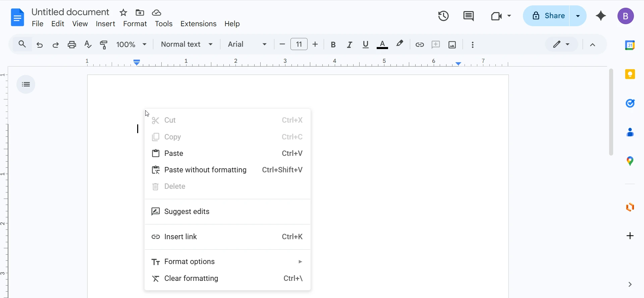Open the 100% zoom dropdown
Screen dimensions: 644x298
[131, 44]
